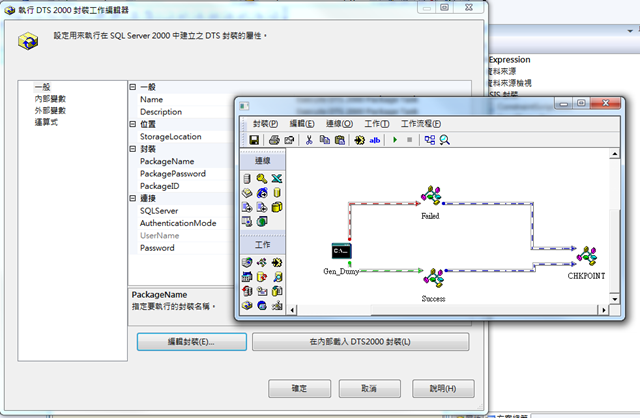Select the StorageLocation property row
Screen dimensions: 640x418
click(182, 137)
